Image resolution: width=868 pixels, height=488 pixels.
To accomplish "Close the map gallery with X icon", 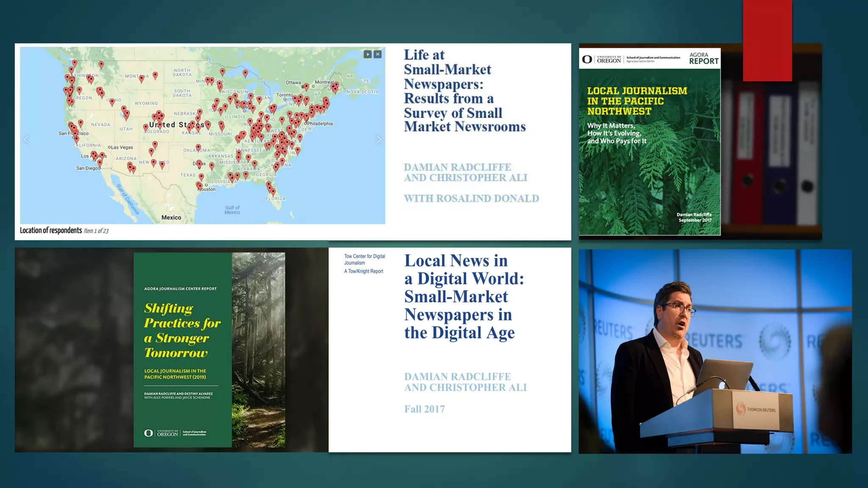I will pos(378,54).
